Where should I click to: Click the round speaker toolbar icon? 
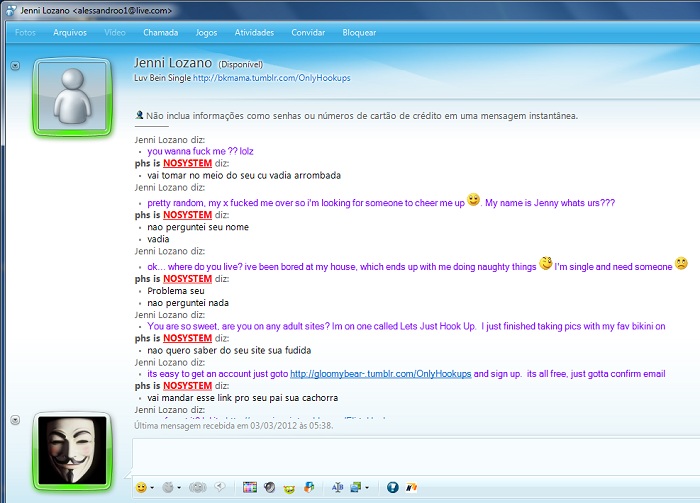pos(269,487)
